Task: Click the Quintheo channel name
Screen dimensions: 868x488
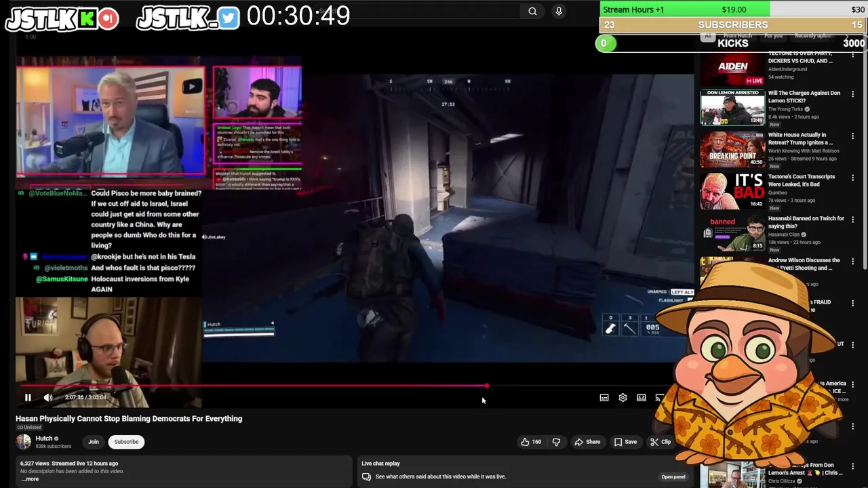Action: (x=778, y=192)
